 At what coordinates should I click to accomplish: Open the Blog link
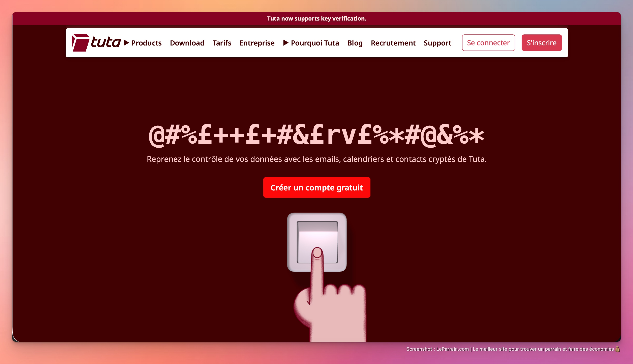coord(355,43)
